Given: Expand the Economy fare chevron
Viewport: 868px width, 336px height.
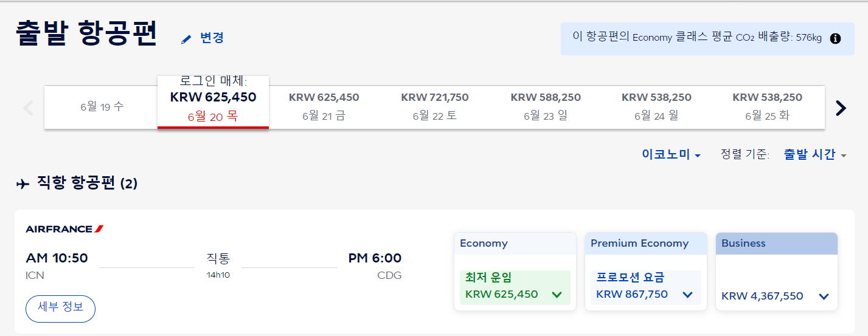Looking at the screenshot, I should coord(557,295).
